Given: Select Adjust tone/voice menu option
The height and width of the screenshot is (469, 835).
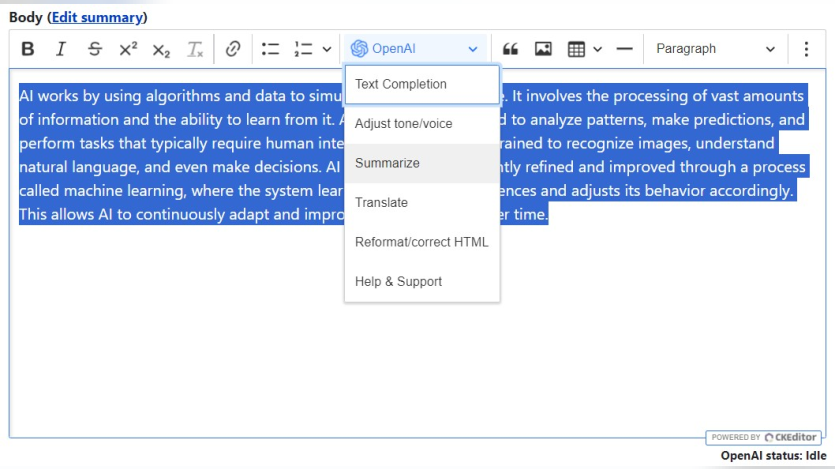Looking at the screenshot, I should click(x=422, y=124).
